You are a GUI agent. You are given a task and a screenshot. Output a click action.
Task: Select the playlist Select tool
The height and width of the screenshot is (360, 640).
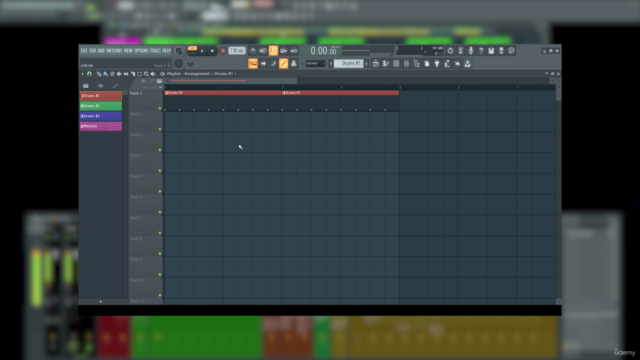[x=140, y=74]
